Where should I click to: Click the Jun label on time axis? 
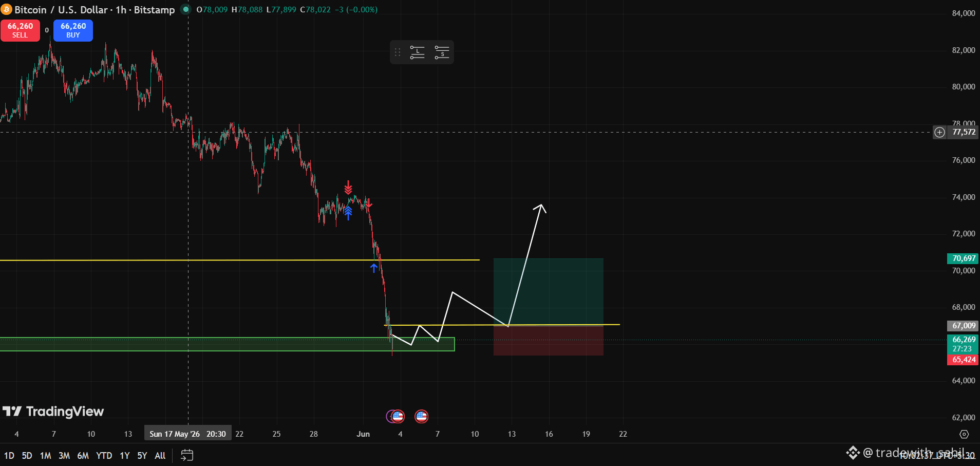[363, 434]
